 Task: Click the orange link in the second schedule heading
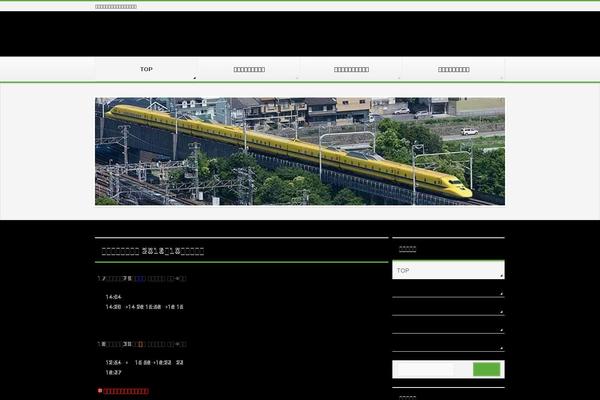pos(140,344)
